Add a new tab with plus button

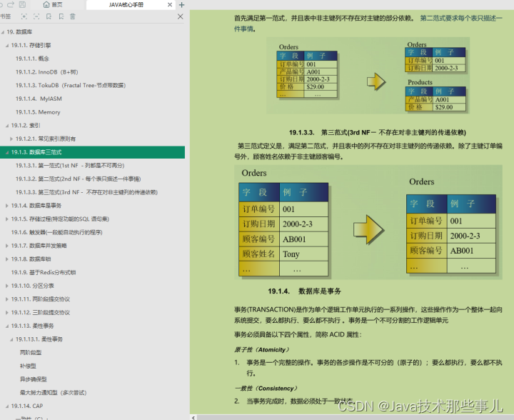pos(181,4)
